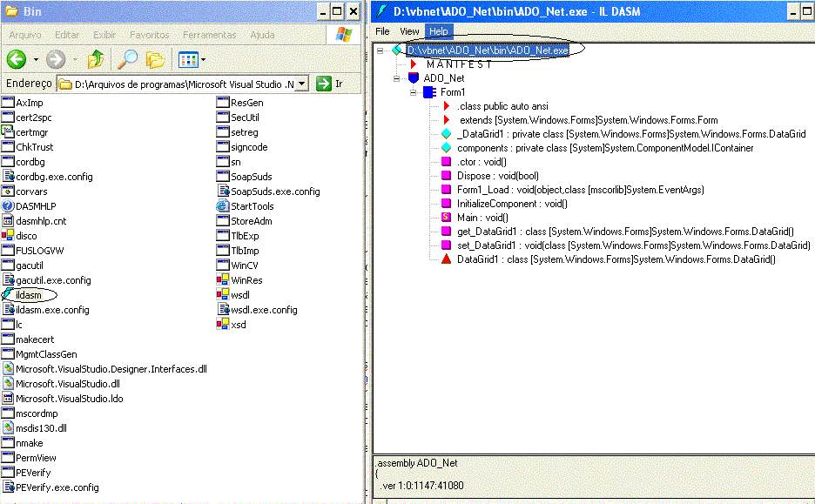Select the disco file

click(x=19, y=236)
